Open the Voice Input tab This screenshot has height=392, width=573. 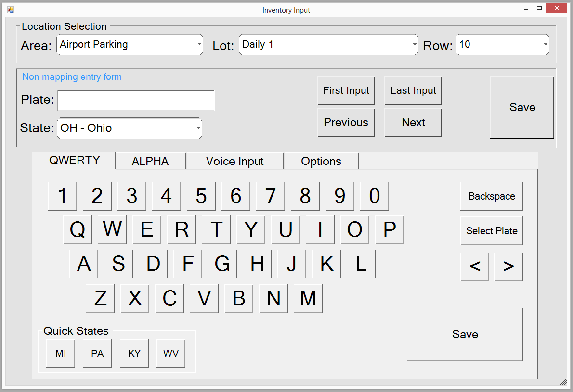click(234, 161)
